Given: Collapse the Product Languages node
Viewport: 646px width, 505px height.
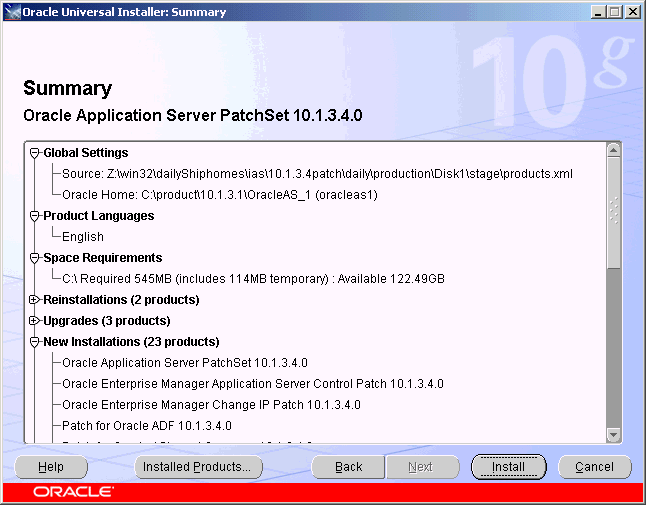Looking at the screenshot, I should pos(35,216).
